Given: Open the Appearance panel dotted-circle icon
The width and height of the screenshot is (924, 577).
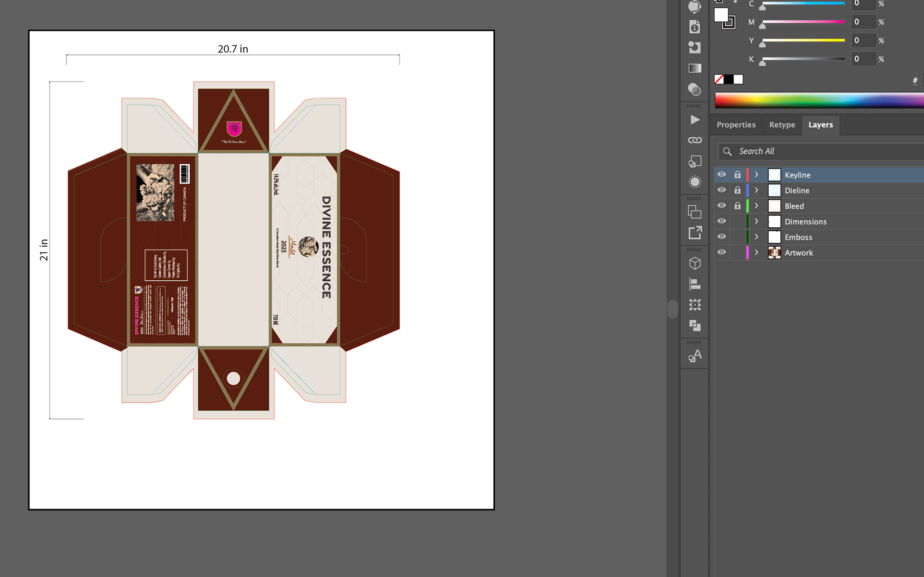Looking at the screenshot, I should point(695,182).
